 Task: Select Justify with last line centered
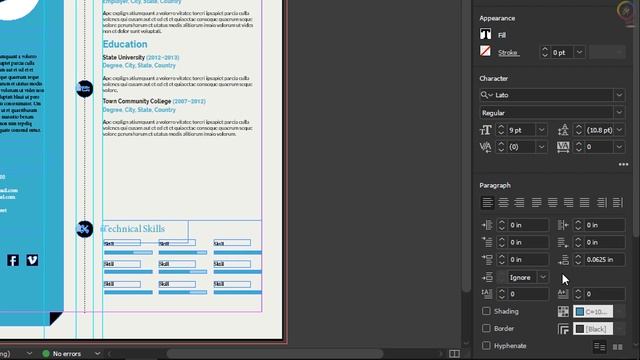(x=553, y=202)
